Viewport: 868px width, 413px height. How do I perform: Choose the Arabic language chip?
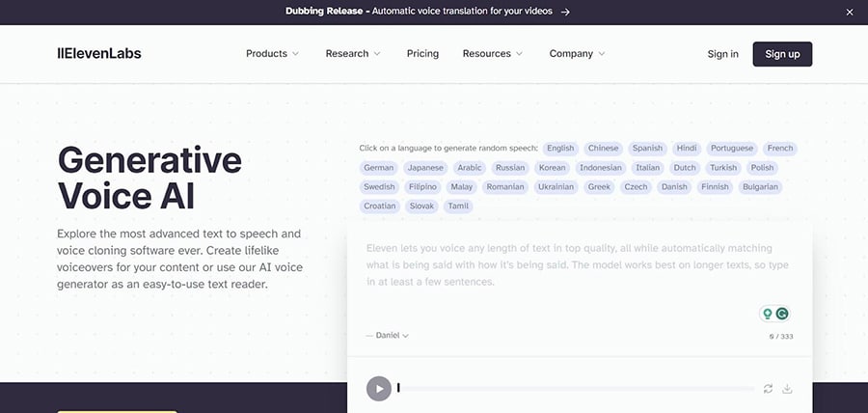point(470,168)
